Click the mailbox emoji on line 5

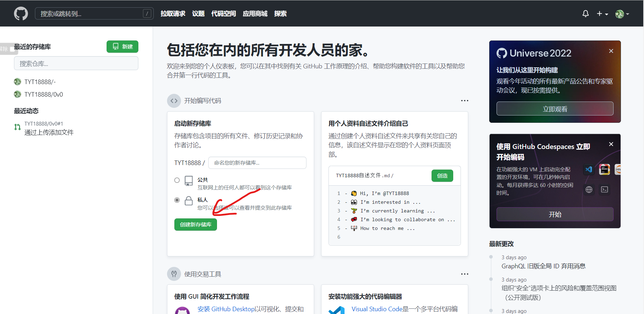click(x=354, y=228)
